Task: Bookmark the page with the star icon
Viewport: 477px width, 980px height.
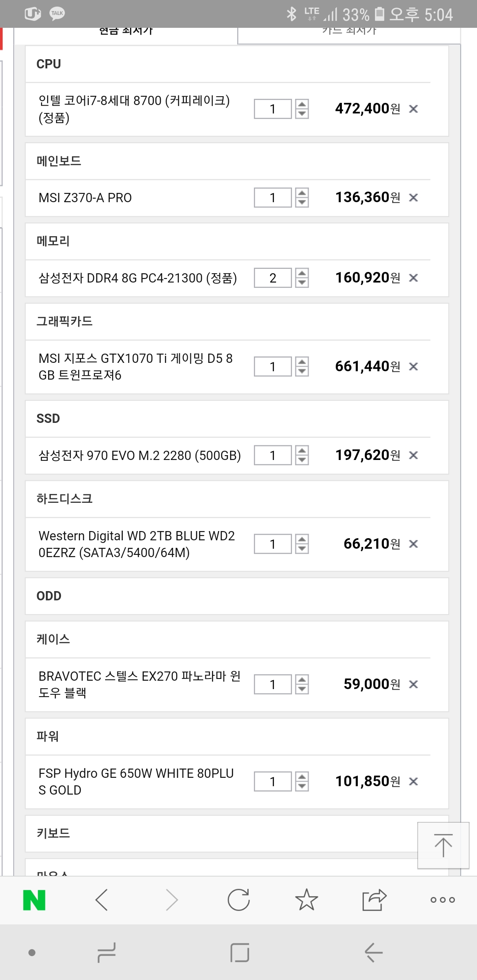Action: tap(306, 900)
